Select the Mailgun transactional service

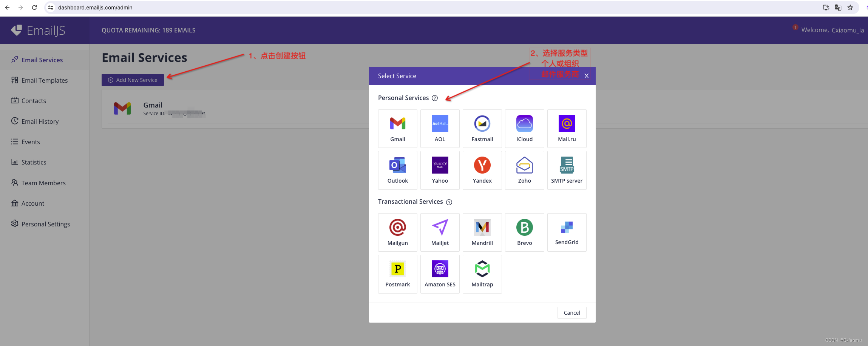coord(397,232)
